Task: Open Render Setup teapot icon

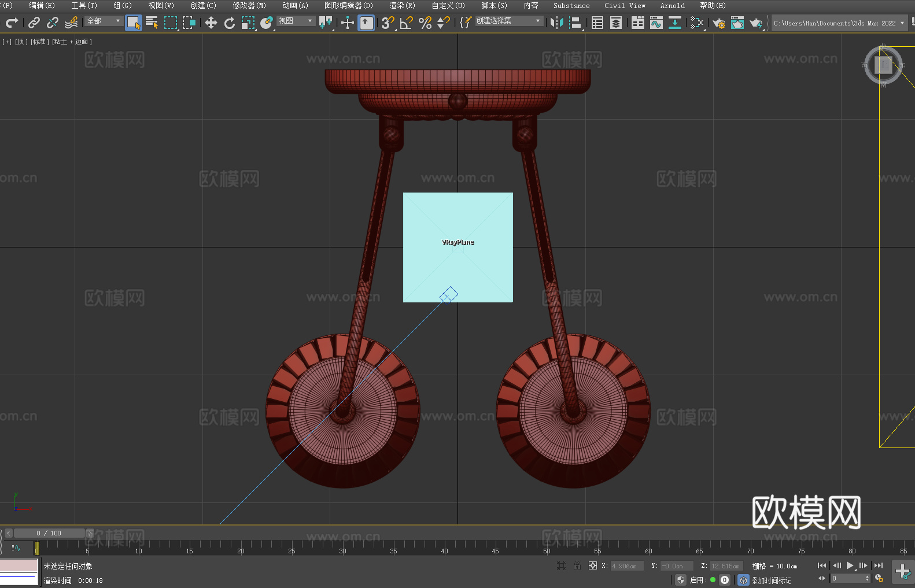Action: tap(718, 23)
